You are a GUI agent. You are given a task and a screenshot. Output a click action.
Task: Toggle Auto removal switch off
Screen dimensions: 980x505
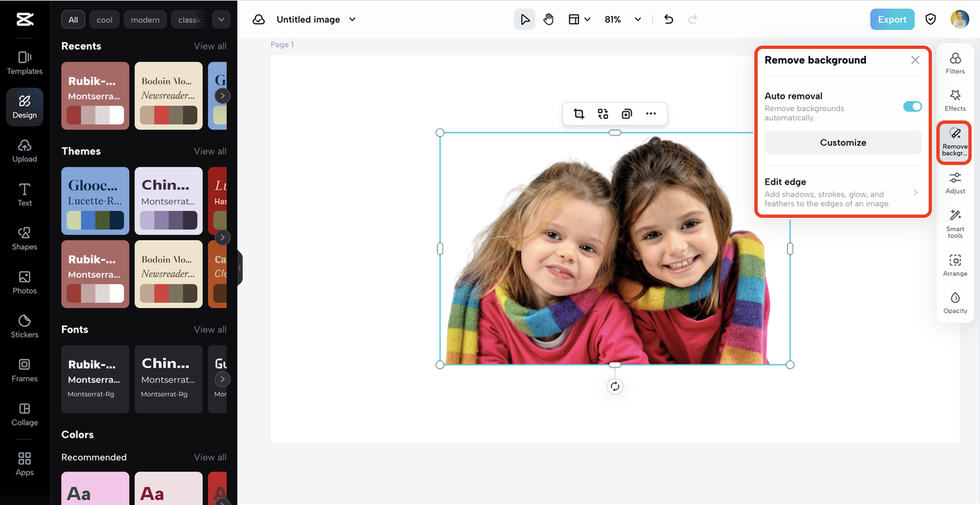912,106
